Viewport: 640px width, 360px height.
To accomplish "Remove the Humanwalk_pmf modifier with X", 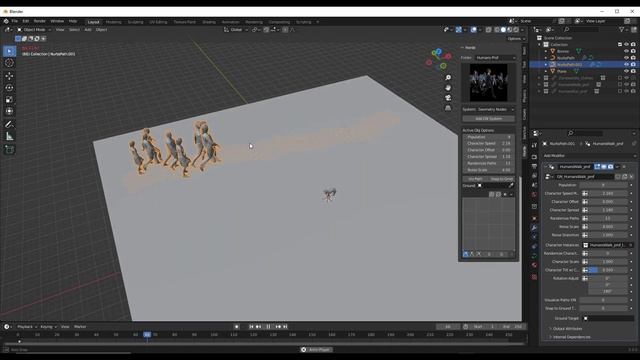I will (x=624, y=167).
